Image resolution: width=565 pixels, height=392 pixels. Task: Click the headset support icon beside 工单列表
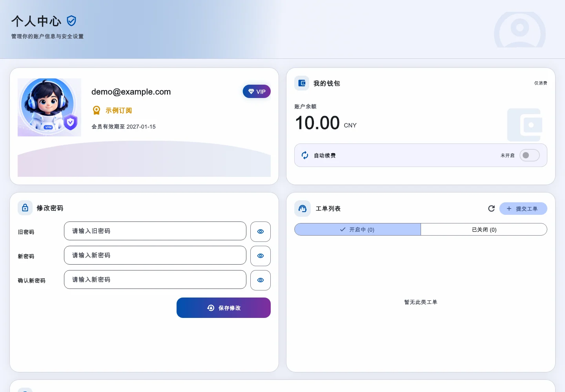(x=302, y=209)
